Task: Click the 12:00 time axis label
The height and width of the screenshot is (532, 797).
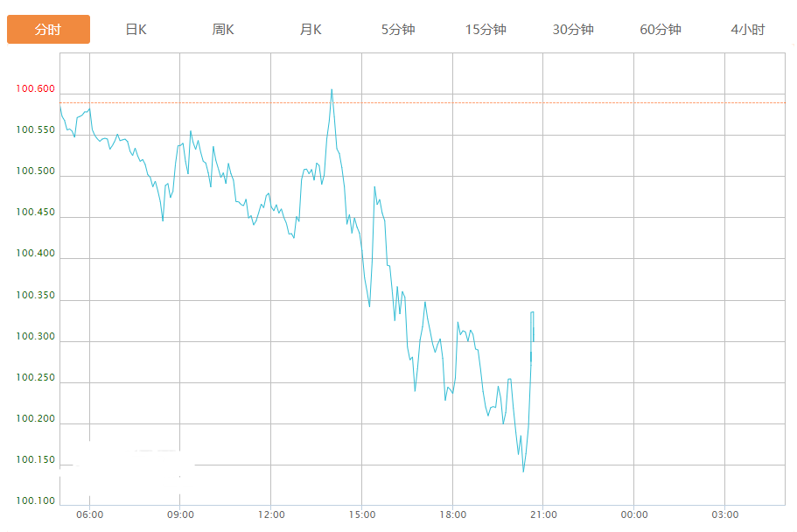Action: click(x=271, y=514)
